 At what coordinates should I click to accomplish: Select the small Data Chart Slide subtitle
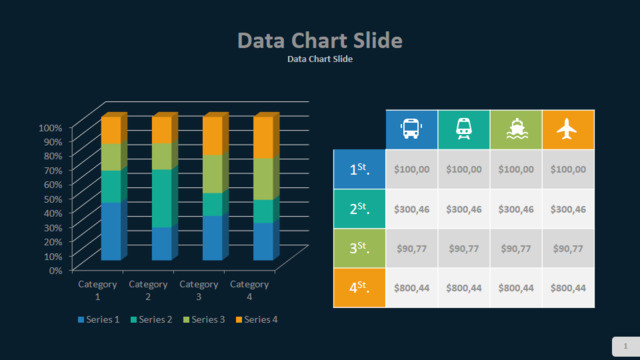click(320, 59)
